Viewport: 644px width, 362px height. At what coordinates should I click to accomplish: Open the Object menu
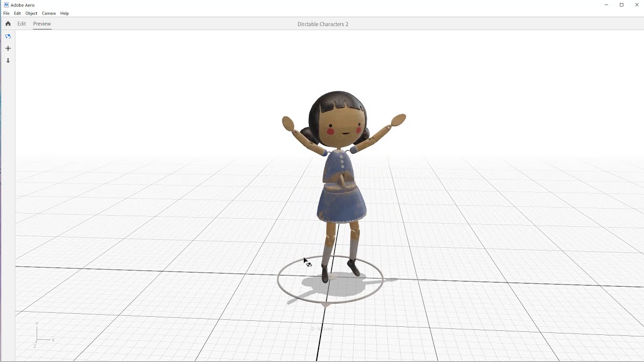pos(31,14)
